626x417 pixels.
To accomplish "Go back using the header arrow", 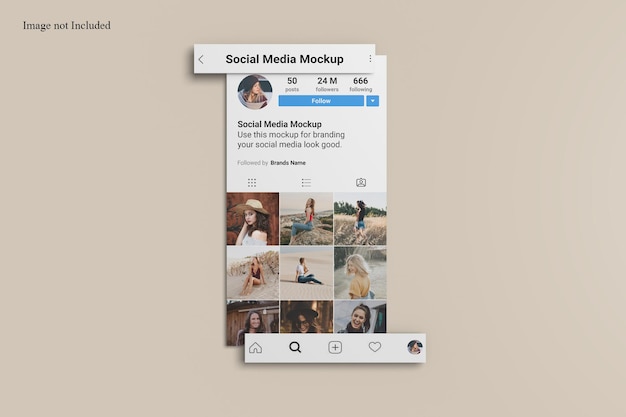I will (201, 60).
